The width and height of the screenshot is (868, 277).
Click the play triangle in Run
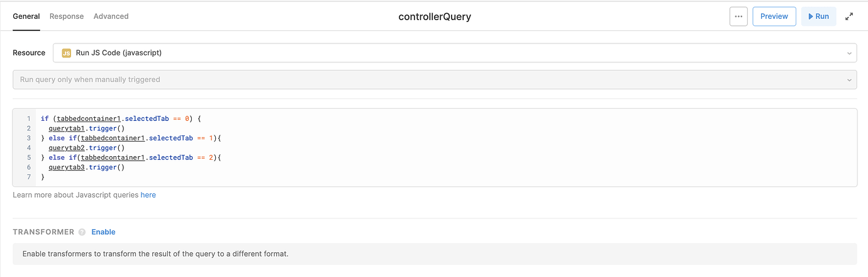(811, 16)
